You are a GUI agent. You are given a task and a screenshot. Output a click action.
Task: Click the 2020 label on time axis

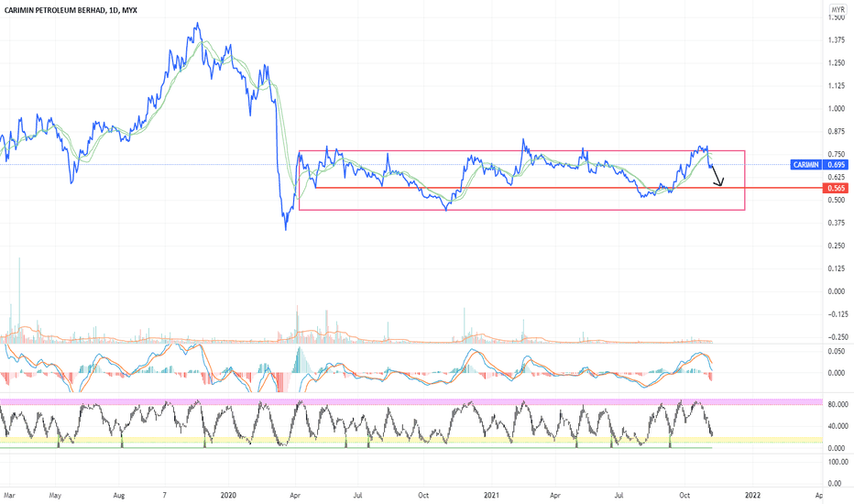[228, 496]
